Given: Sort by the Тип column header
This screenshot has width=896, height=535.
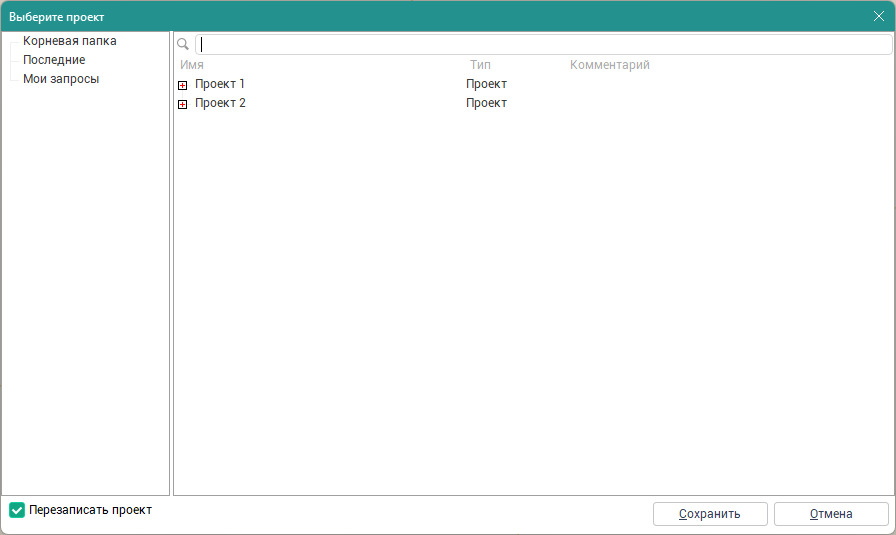Looking at the screenshot, I should pyautogui.click(x=480, y=65).
